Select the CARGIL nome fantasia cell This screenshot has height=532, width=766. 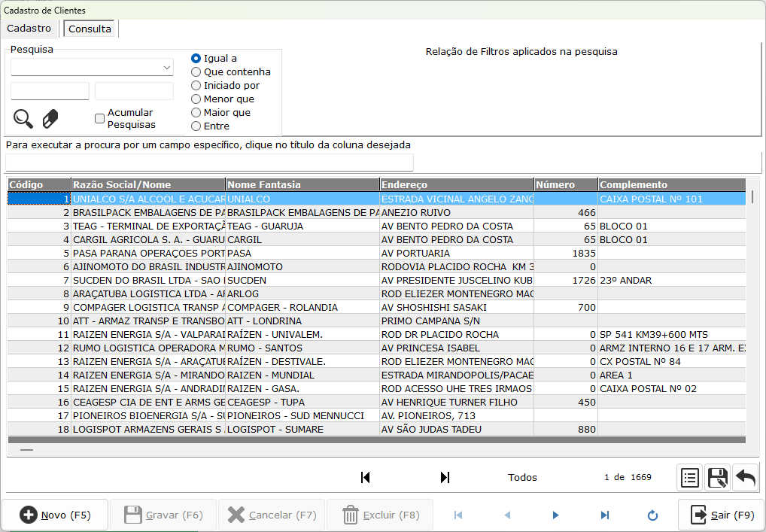[303, 240]
